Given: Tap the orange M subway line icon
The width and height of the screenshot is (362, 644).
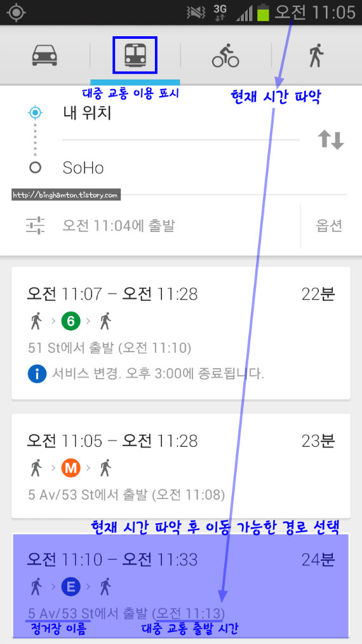Looking at the screenshot, I should [71, 468].
